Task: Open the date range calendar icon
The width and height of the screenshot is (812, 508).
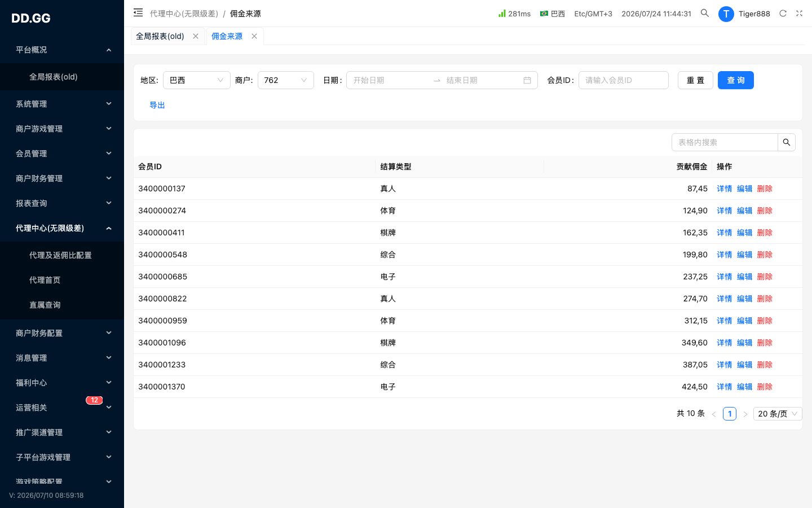Action: [x=527, y=80]
